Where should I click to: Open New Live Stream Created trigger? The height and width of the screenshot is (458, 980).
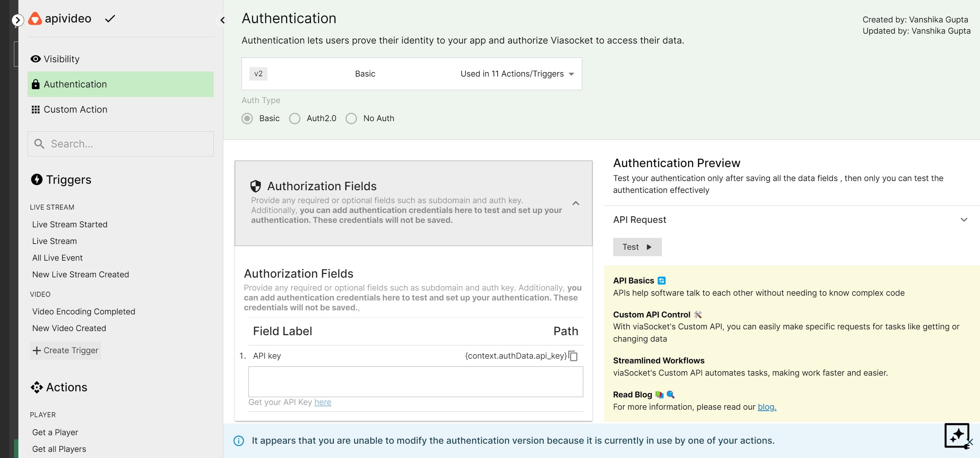81,275
